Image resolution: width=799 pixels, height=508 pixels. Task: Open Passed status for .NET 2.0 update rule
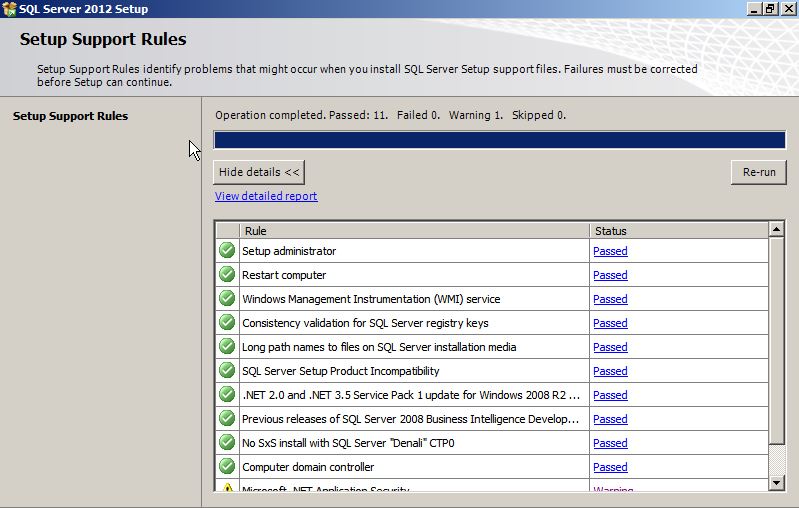pos(610,395)
